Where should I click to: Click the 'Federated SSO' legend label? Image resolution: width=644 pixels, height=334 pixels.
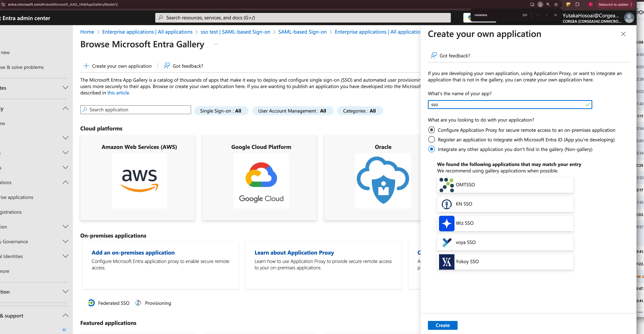(114, 303)
